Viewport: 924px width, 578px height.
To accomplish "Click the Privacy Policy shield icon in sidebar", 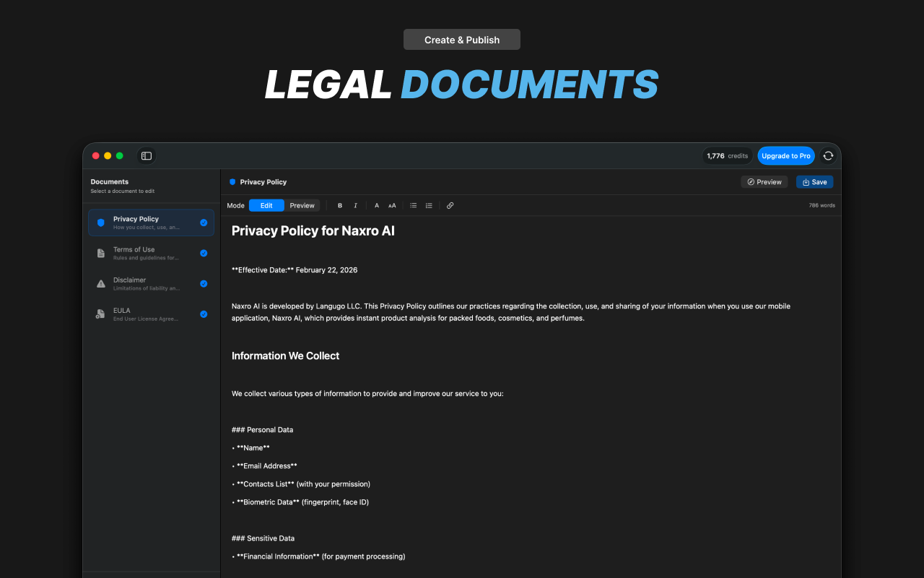I will [x=100, y=223].
